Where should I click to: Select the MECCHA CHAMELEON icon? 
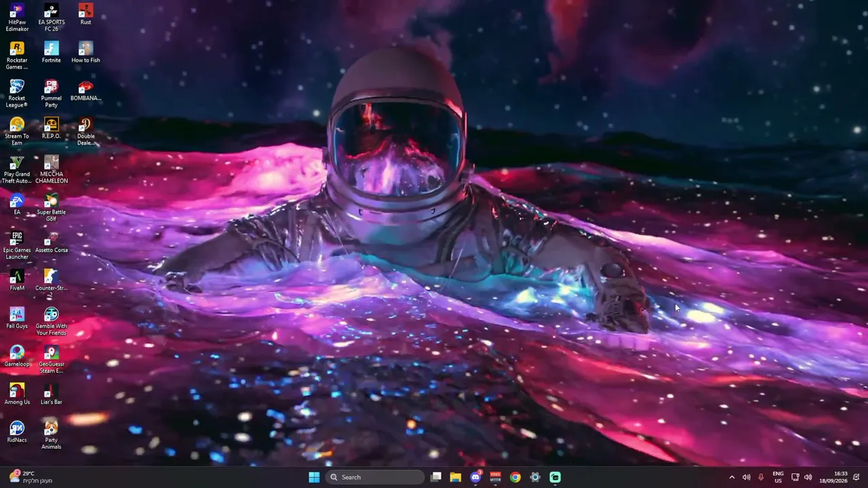tap(52, 169)
